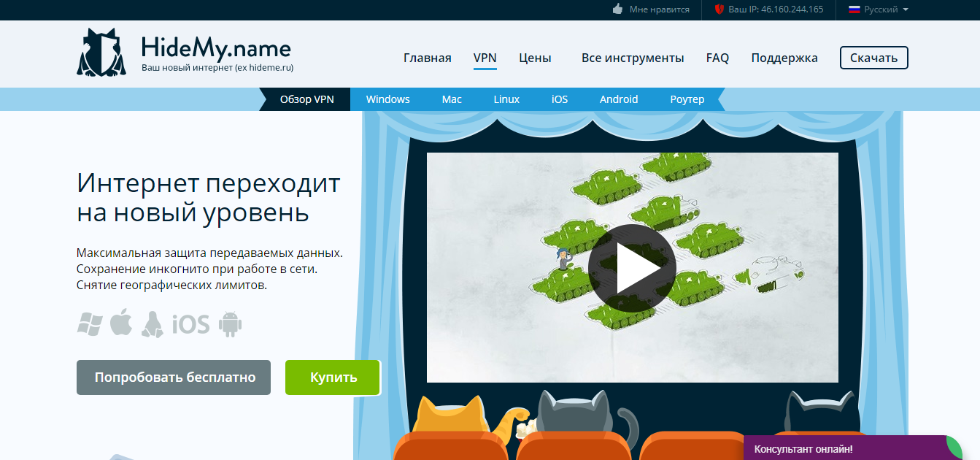The image size is (980, 460).
Task: Click the Попробовать бесплатно button
Action: [174, 377]
